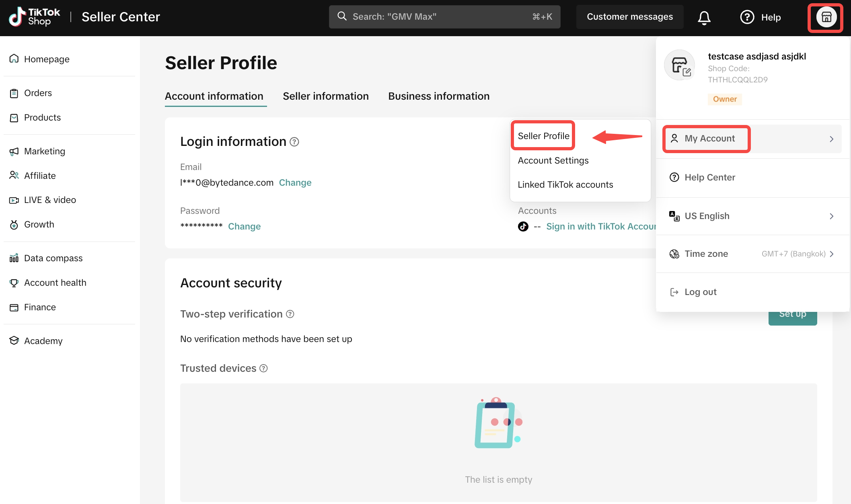Click the Customer messages button

click(x=629, y=17)
